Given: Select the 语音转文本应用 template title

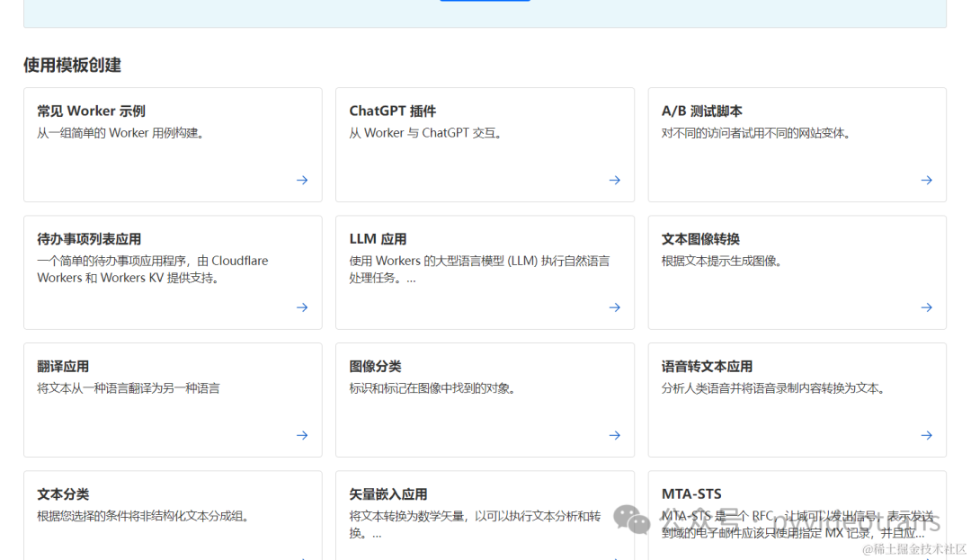Looking at the screenshot, I should click(x=707, y=367).
